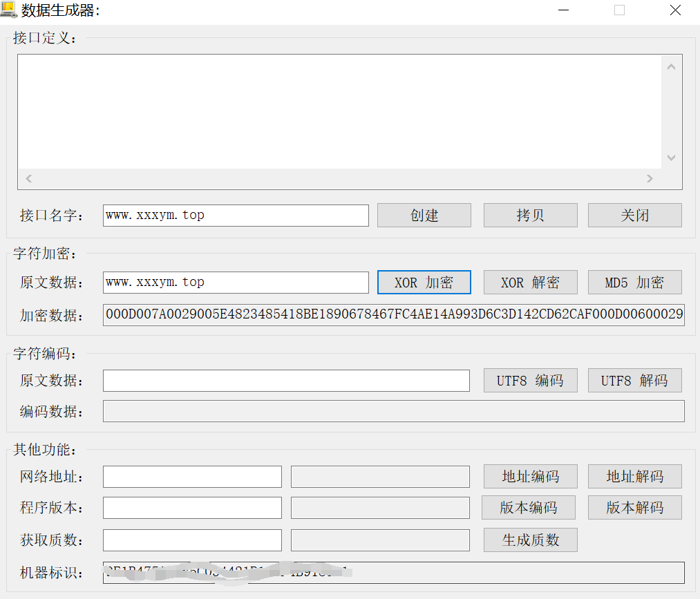Click the UTF8 编码 button
Image resolution: width=700 pixels, height=599 pixels.
click(x=531, y=380)
